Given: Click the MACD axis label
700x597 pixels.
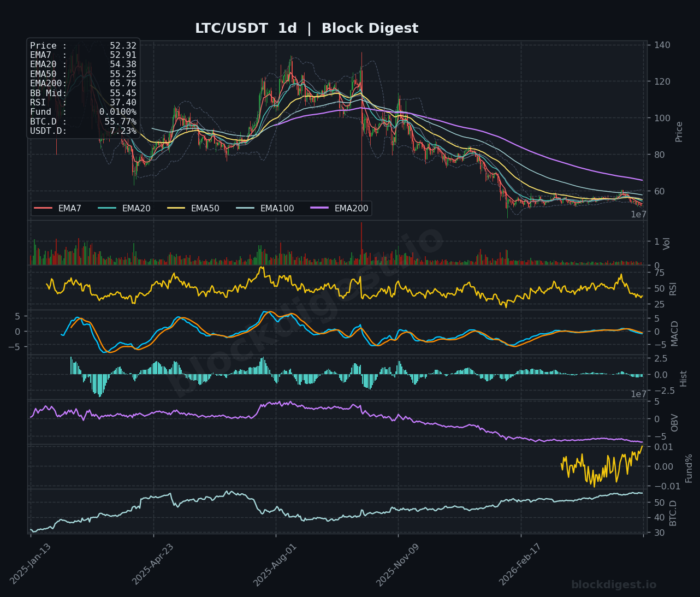Looking at the screenshot, I should click(675, 333).
